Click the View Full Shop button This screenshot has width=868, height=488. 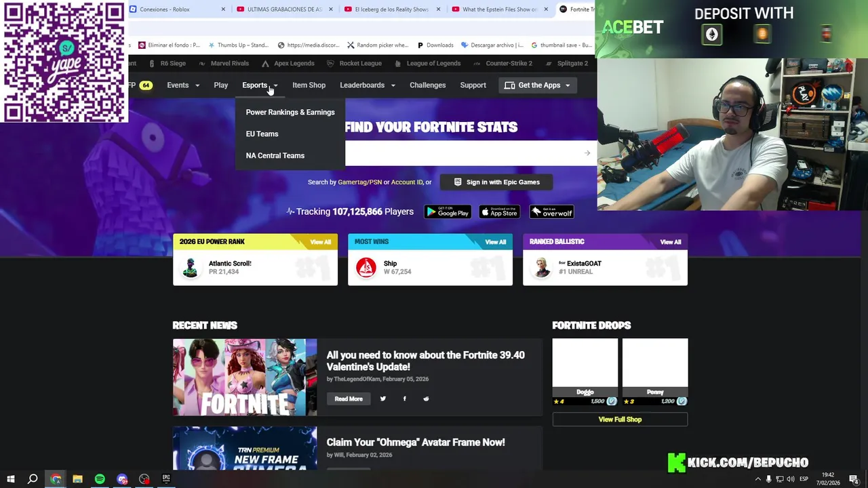click(620, 420)
